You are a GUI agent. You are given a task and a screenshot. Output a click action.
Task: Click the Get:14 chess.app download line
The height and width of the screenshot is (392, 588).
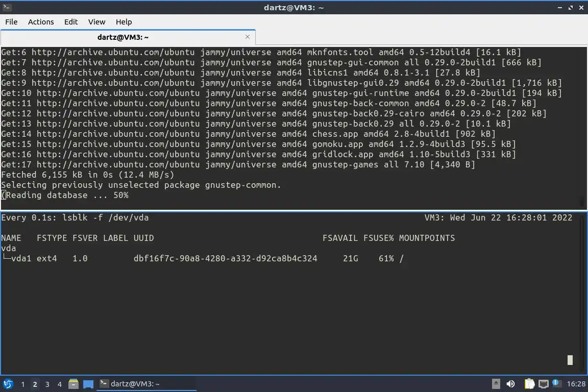coord(248,134)
